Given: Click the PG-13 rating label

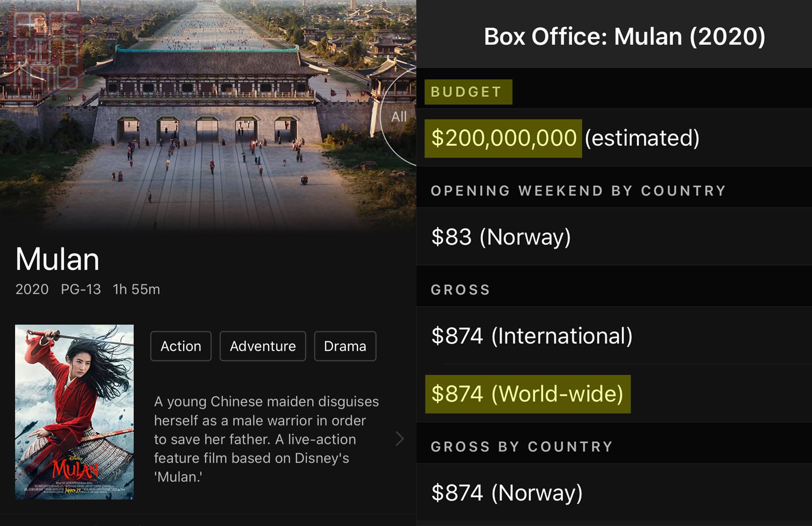Looking at the screenshot, I should pyautogui.click(x=81, y=289).
